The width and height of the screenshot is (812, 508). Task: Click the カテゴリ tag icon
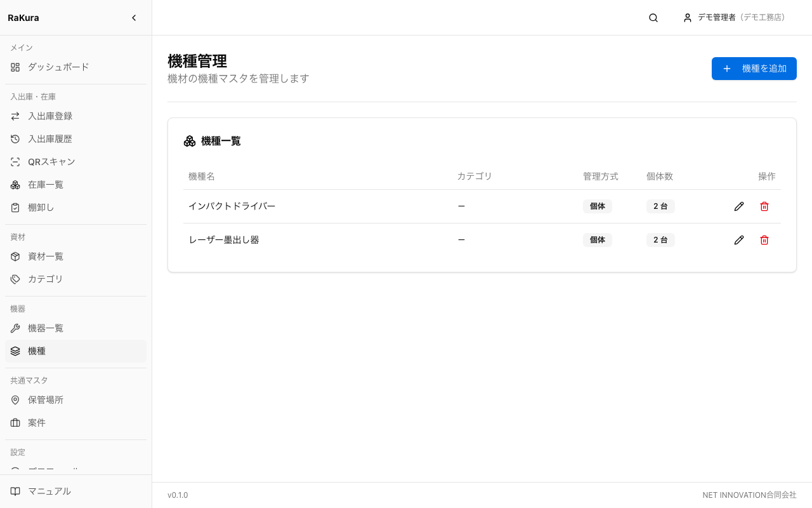pyautogui.click(x=15, y=279)
